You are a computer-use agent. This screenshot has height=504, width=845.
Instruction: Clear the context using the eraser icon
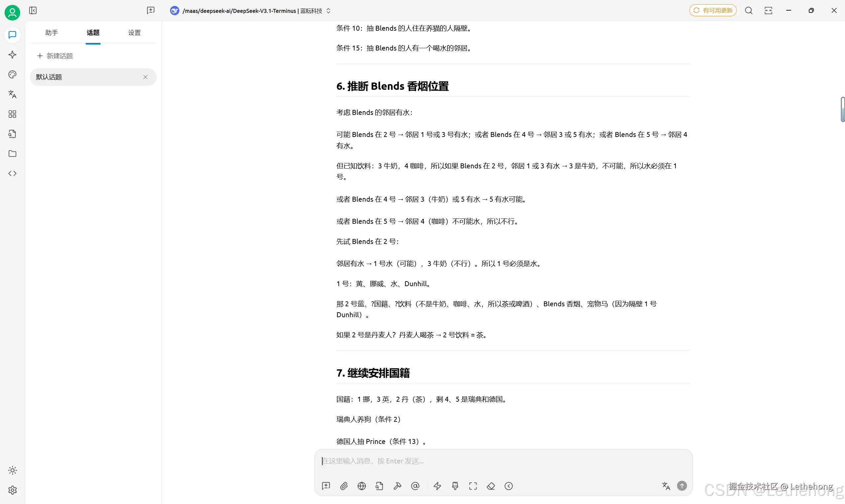click(x=491, y=486)
